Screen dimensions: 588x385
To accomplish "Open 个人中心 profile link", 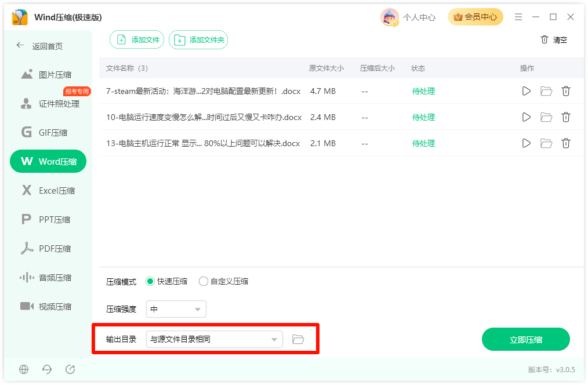I will [419, 17].
